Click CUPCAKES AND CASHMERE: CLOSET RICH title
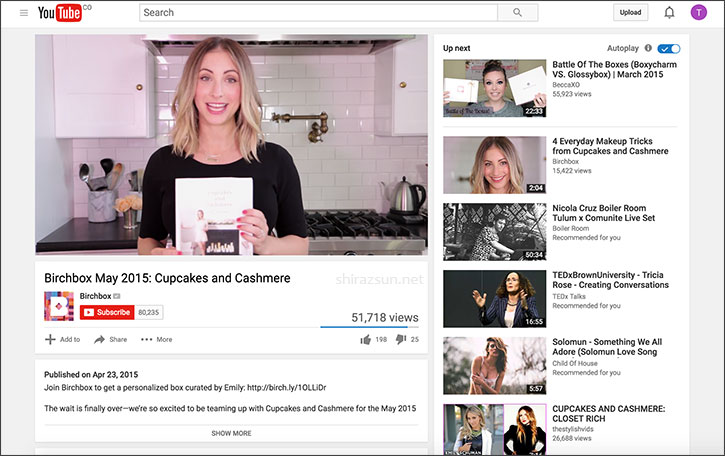725x456 pixels. click(x=608, y=413)
